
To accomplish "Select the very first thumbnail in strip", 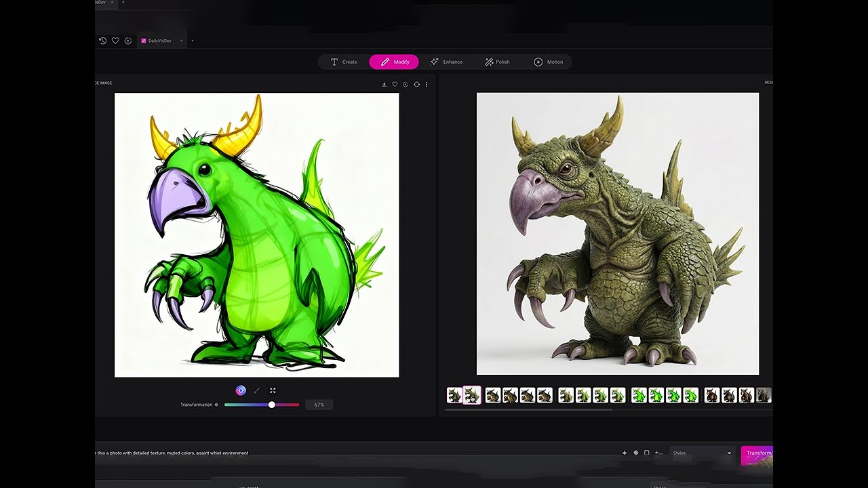I will (454, 395).
